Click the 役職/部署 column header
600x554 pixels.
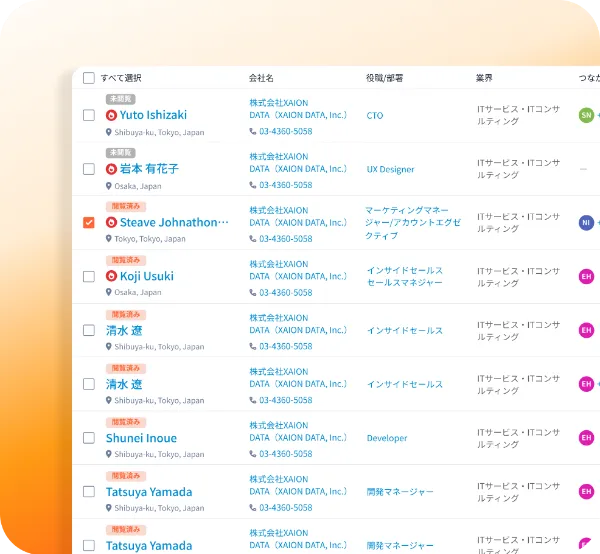click(384, 78)
